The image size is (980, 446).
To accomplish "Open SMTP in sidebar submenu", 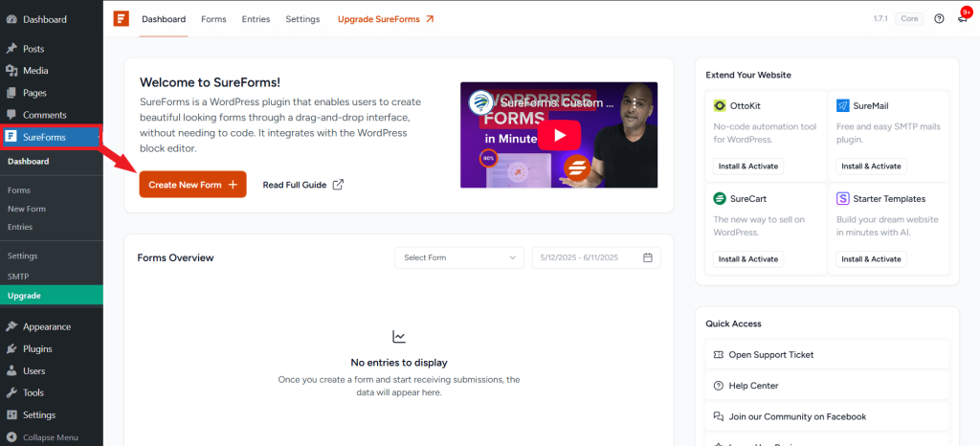I will tap(18, 276).
